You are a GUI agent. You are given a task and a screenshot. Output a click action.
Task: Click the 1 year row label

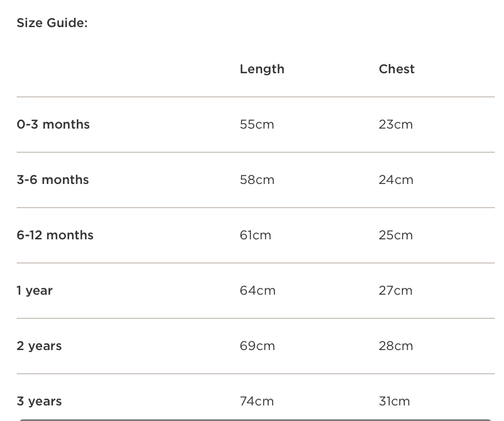pos(35,291)
